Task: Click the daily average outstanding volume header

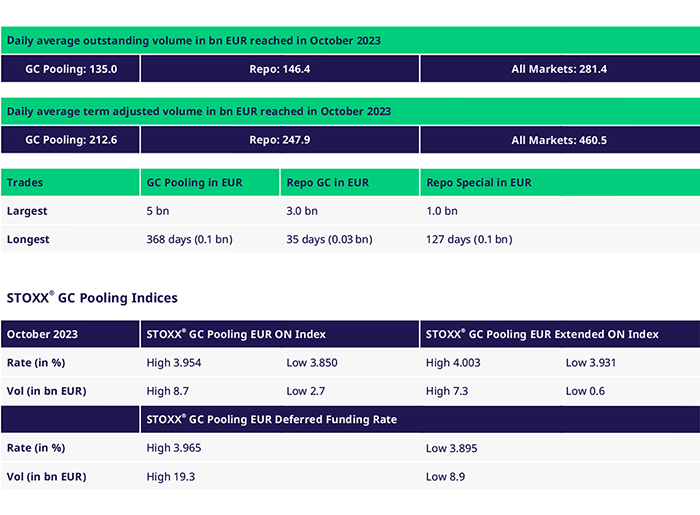Action: tap(195, 41)
